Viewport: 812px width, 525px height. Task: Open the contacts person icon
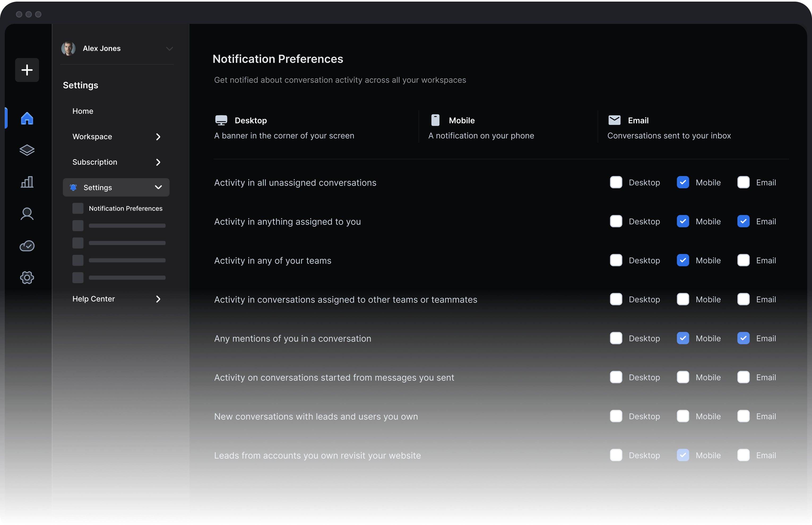coord(27,214)
